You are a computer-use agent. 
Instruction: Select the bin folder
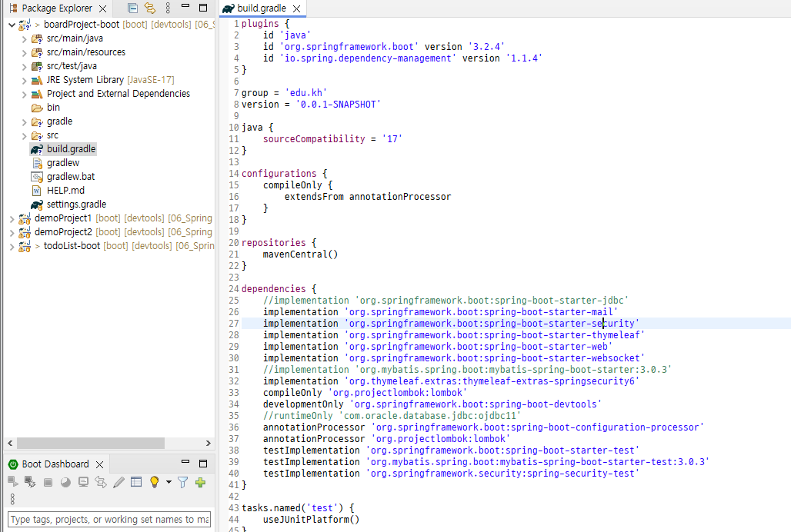[53, 108]
